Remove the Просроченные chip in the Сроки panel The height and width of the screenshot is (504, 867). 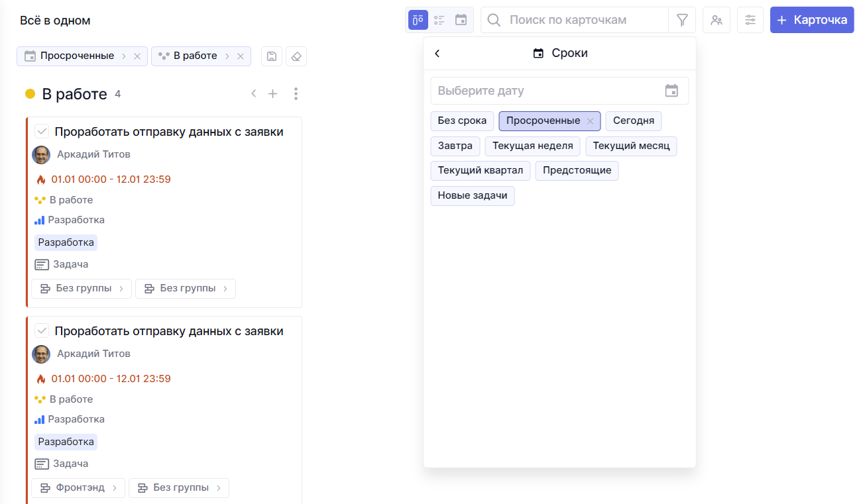pos(590,121)
